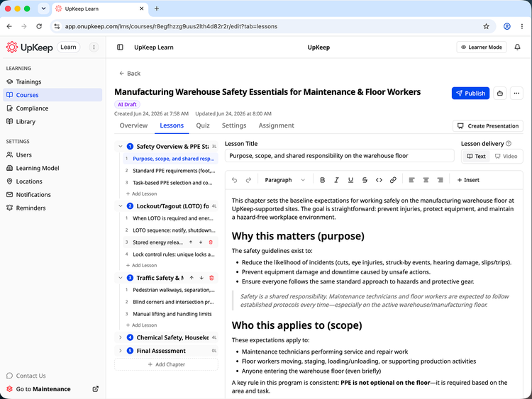Align text center
The image size is (532, 399).
coord(426,180)
